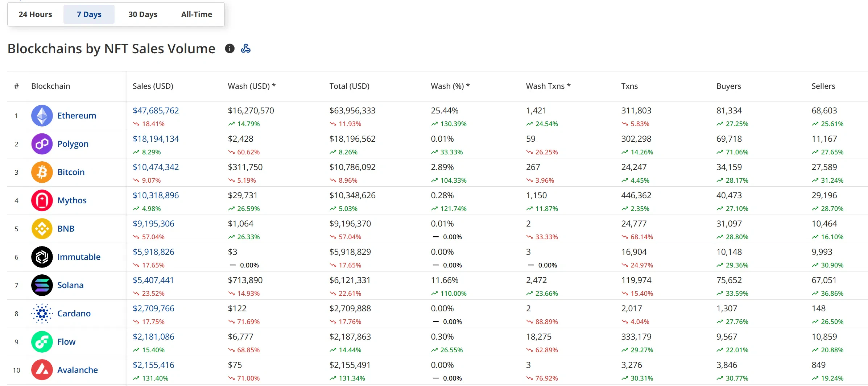Click Bitcoin total value $10,786,092

pyautogui.click(x=352, y=167)
